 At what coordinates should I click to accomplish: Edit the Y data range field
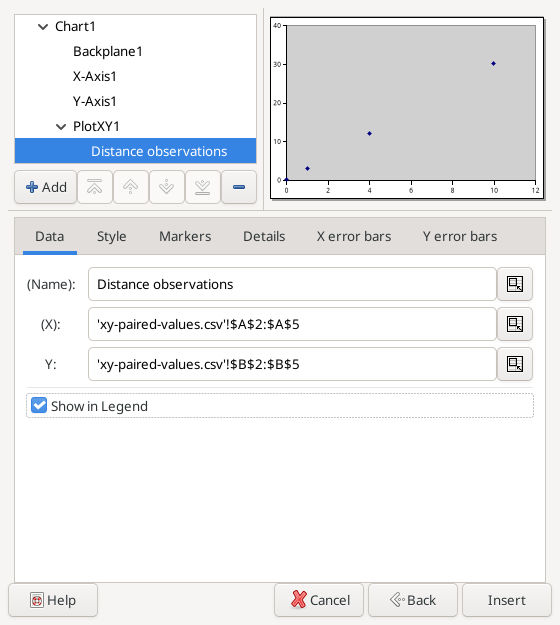coord(292,364)
